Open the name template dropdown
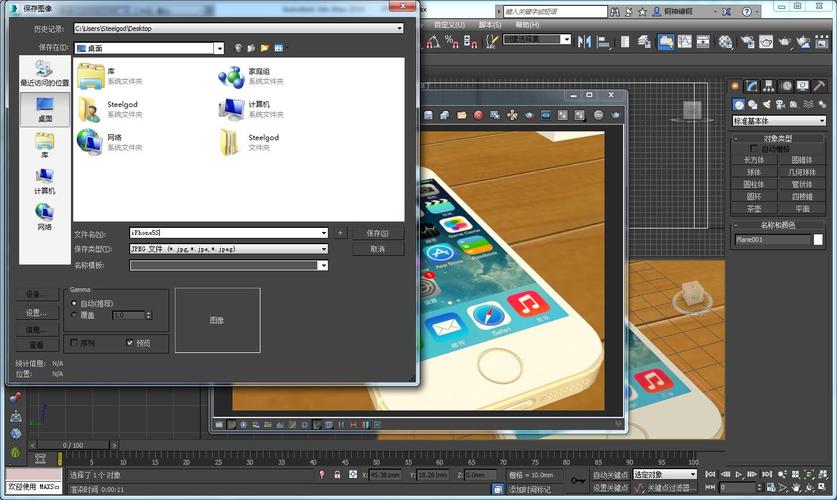This screenshot has height=500, width=837. click(x=322, y=265)
